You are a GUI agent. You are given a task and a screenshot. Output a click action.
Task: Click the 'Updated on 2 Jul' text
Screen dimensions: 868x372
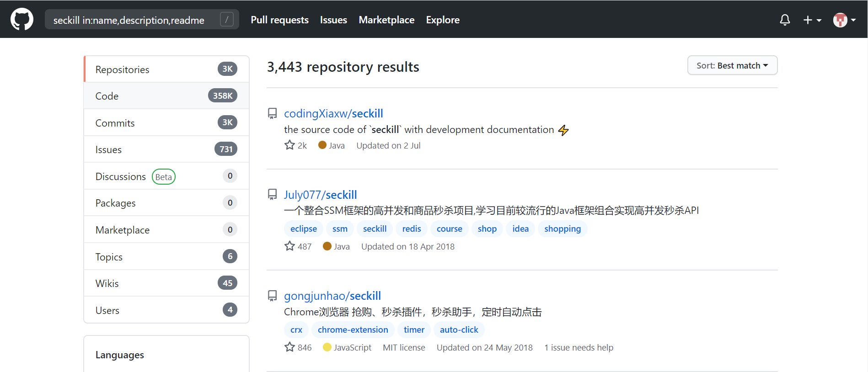(x=388, y=145)
